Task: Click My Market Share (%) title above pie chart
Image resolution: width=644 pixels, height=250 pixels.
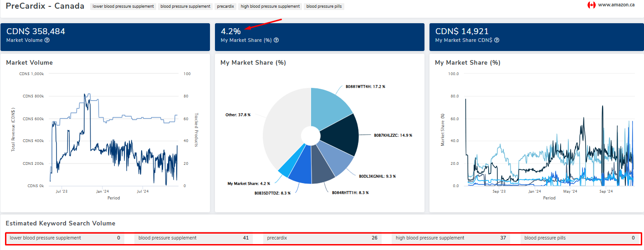Action: pyautogui.click(x=253, y=62)
